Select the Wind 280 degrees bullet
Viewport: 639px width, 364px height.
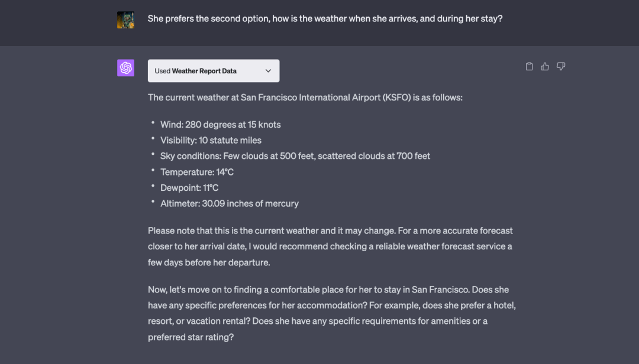pos(220,125)
